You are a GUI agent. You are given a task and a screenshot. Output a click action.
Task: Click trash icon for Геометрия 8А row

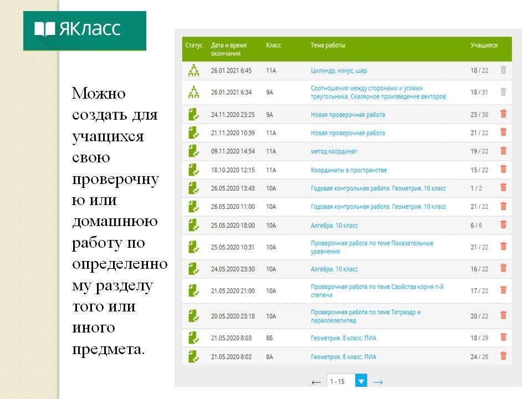point(503,356)
